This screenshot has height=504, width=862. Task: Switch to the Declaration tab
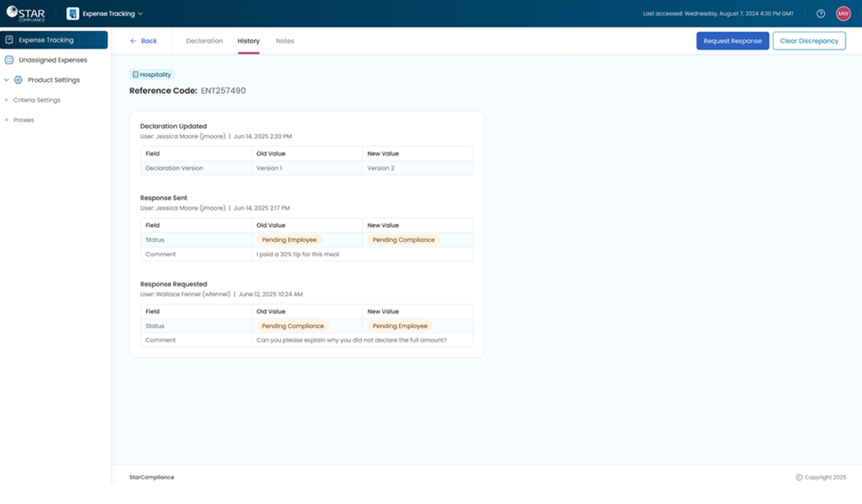point(204,41)
